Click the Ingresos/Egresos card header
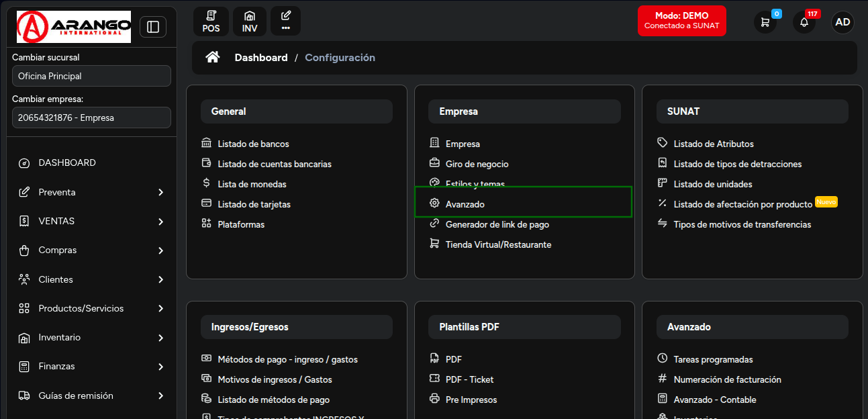 [297, 327]
